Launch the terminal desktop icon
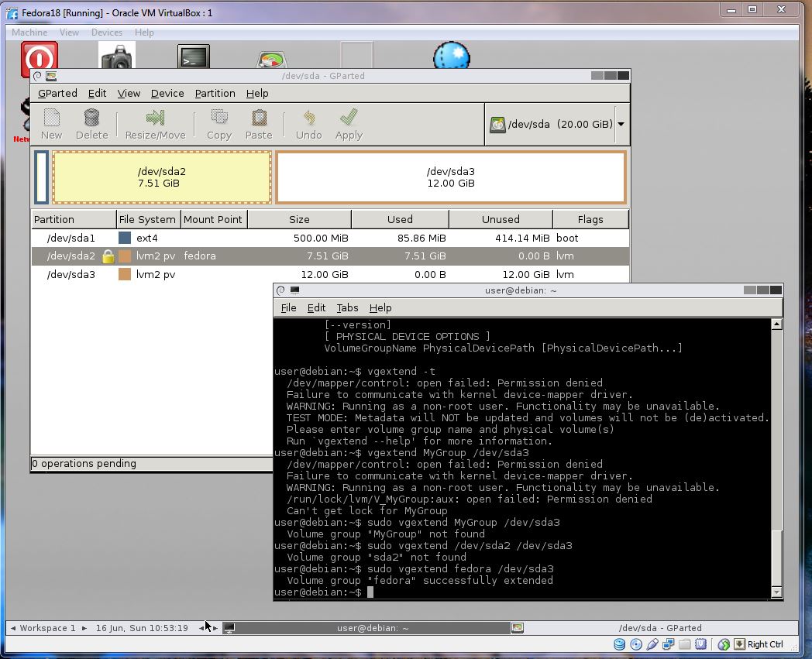The width and height of the screenshot is (812, 659). point(194,57)
